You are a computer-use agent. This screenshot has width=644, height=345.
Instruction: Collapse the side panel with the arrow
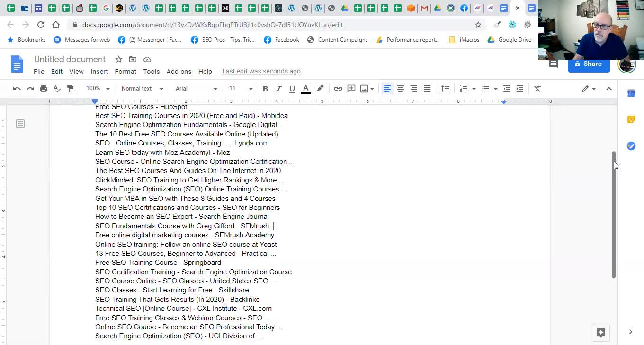(630, 332)
